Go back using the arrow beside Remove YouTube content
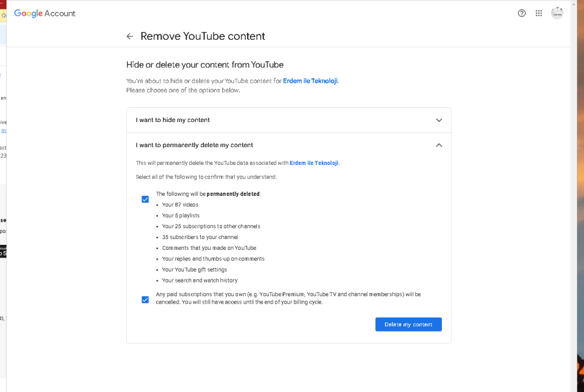Viewport: 584px width, 392px height. coord(130,36)
